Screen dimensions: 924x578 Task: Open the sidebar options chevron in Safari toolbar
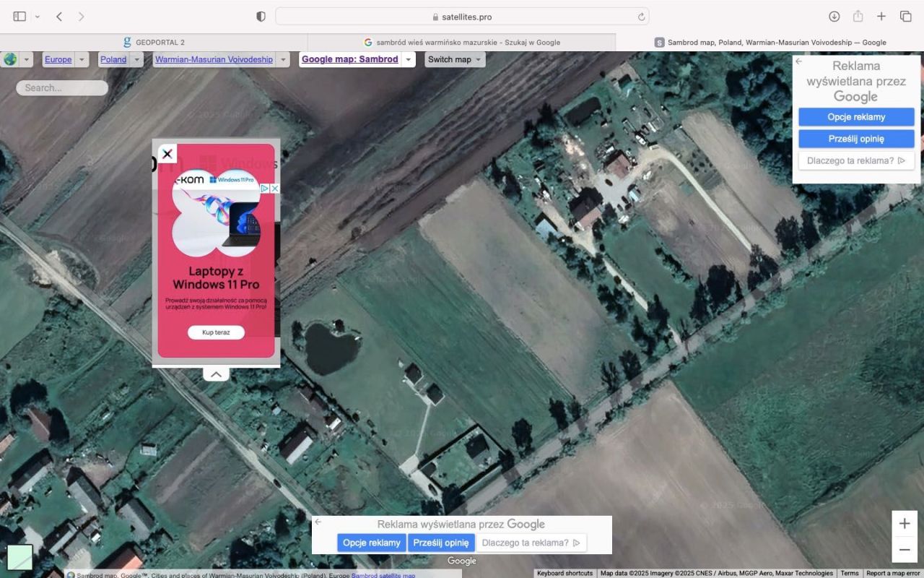coord(38,16)
